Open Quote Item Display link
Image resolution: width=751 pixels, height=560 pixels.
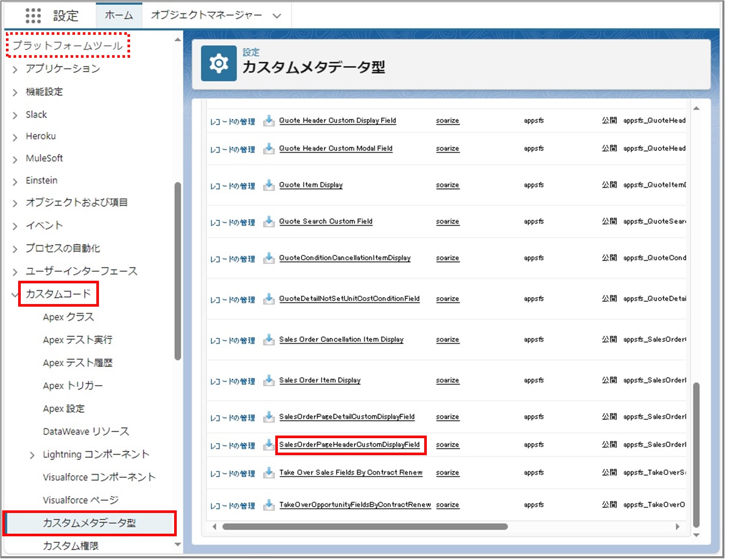(311, 185)
